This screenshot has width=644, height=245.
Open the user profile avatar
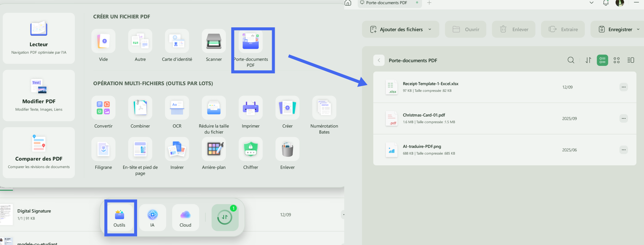point(620,3)
